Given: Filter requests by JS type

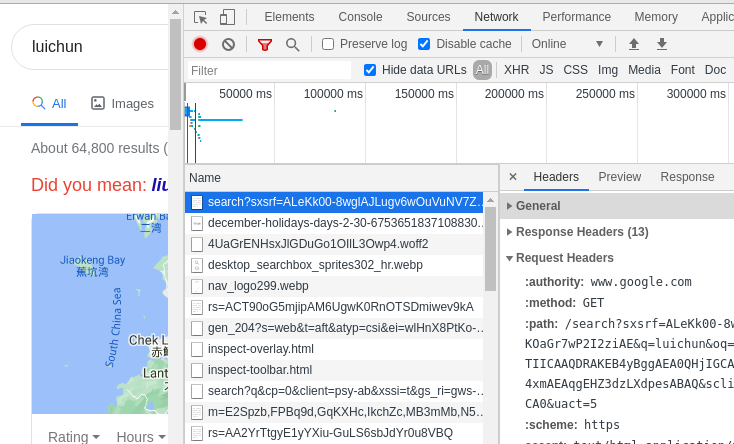Looking at the screenshot, I should pos(546,70).
